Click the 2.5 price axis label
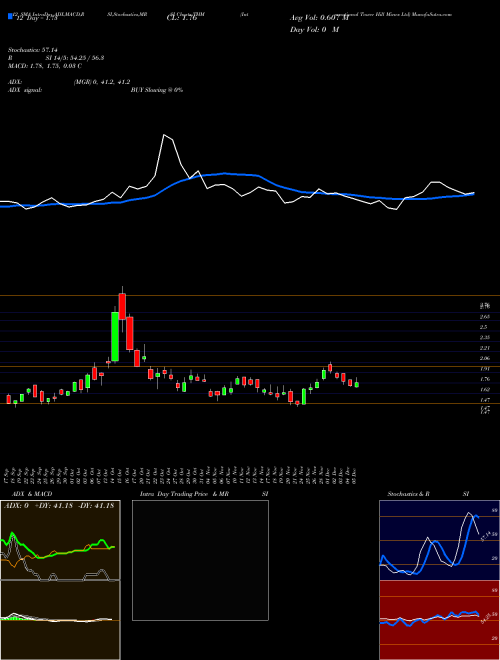Screen dimensions: 500x660 click(x=483, y=327)
